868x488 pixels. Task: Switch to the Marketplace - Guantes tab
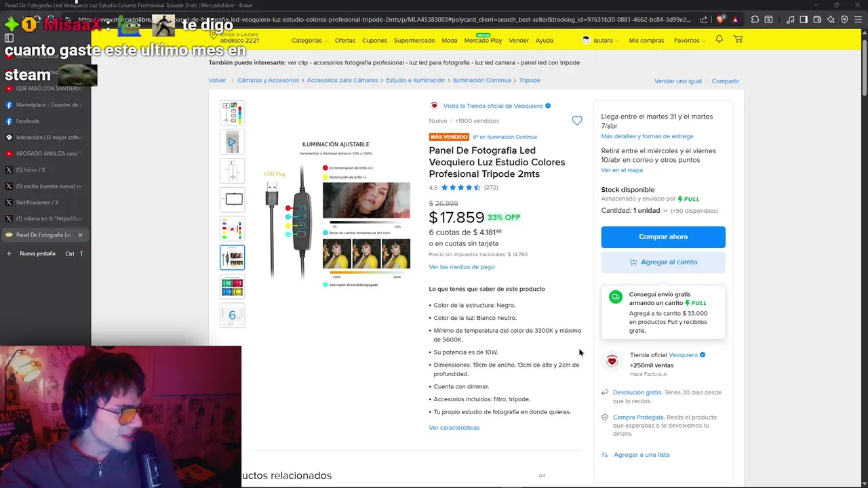[x=45, y=105]
